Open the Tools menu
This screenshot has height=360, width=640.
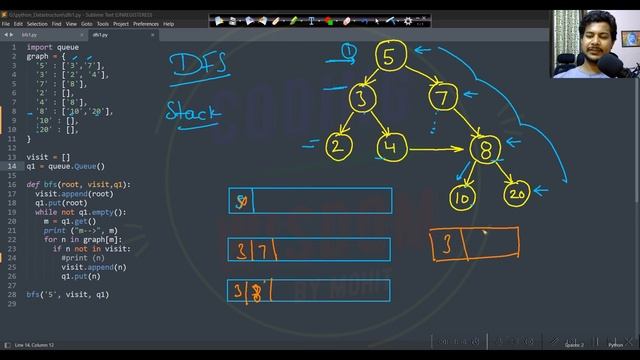pyautogui.click(x=103, y=24)
